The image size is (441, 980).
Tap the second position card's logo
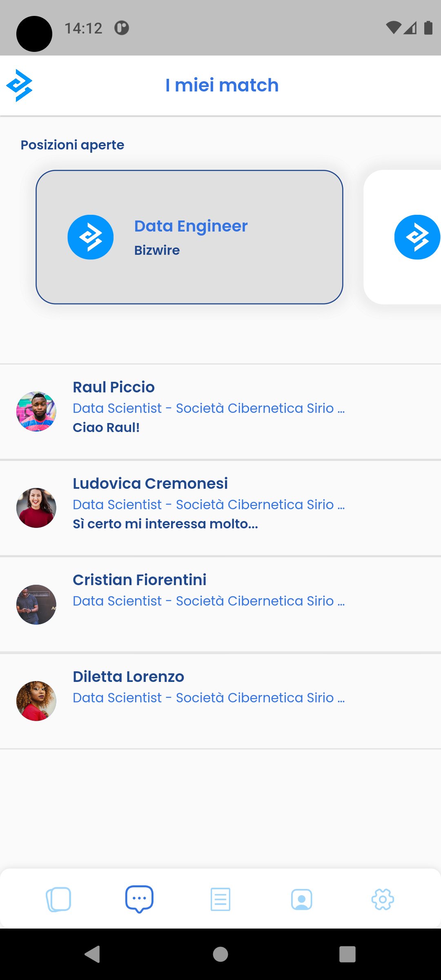point(417,237)
